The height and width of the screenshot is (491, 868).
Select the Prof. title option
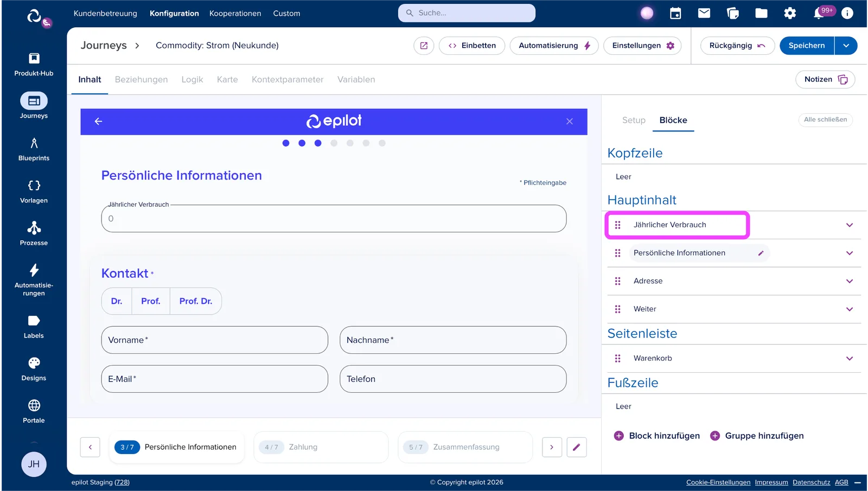pos(151,301)
